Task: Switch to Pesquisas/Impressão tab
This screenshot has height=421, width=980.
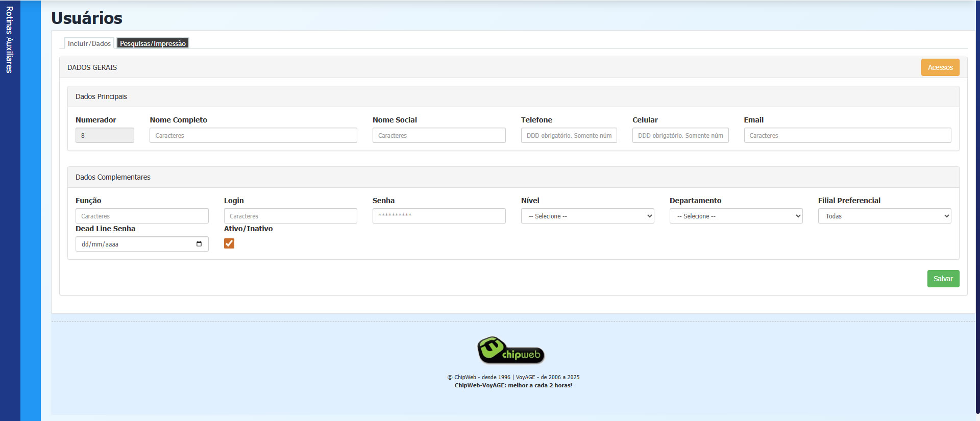Action: (153, 43)
